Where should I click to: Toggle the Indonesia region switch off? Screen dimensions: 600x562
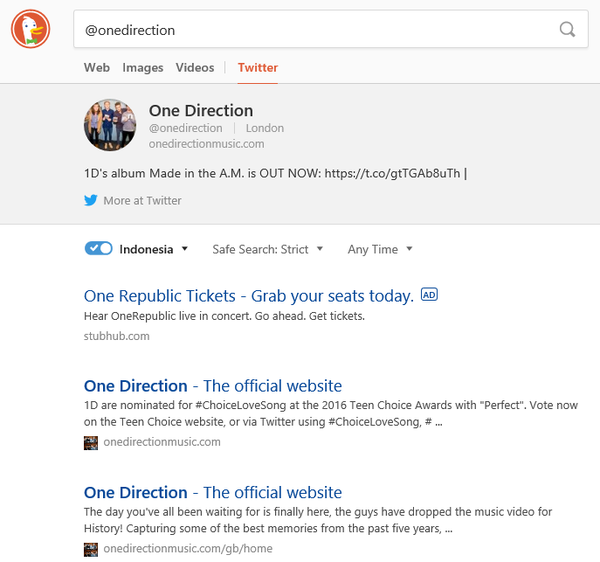coord(99,248)
